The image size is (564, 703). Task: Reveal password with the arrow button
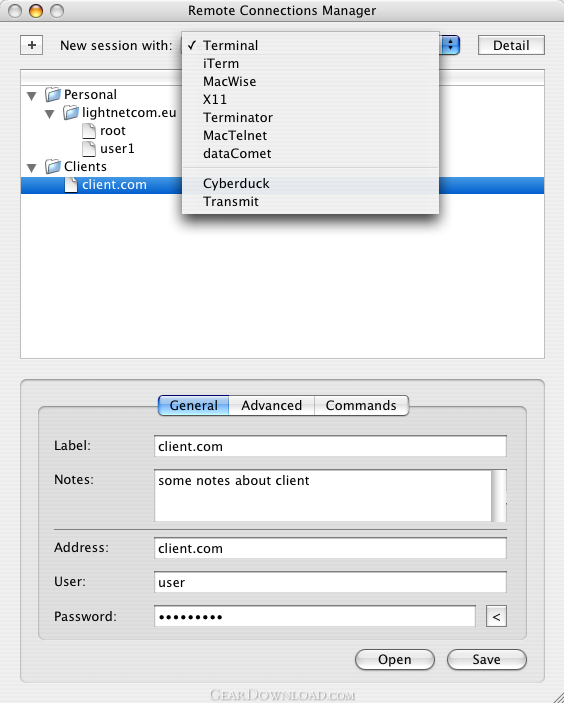click(496, 616)
